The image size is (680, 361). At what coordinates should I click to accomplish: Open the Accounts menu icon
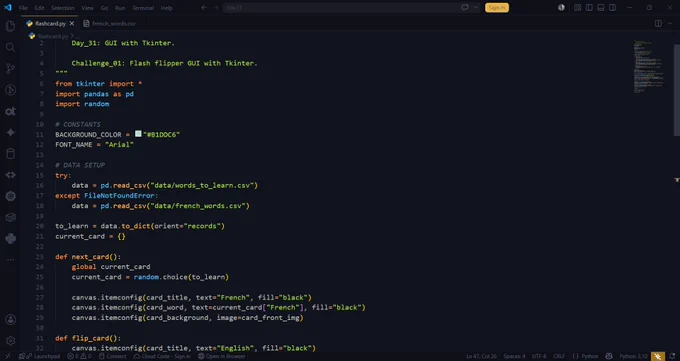pos(10,320)
